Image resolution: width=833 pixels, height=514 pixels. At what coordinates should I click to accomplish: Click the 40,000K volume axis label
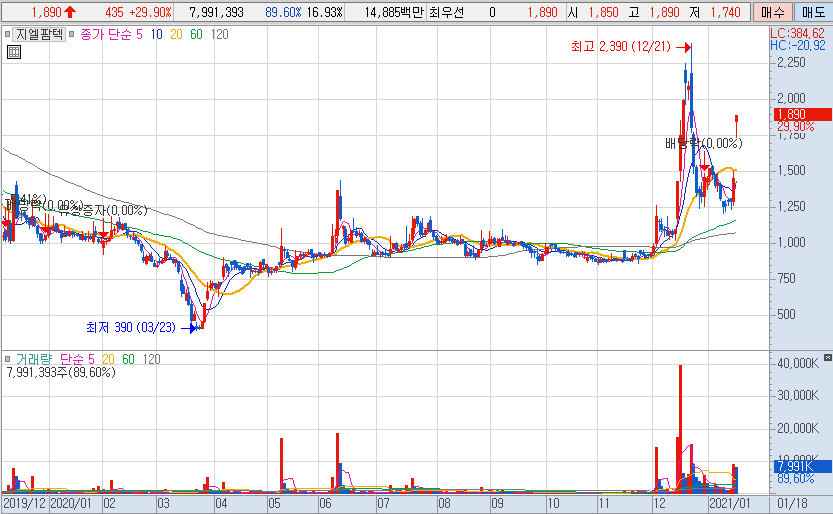pyautogui.click(x=798, y=364)
